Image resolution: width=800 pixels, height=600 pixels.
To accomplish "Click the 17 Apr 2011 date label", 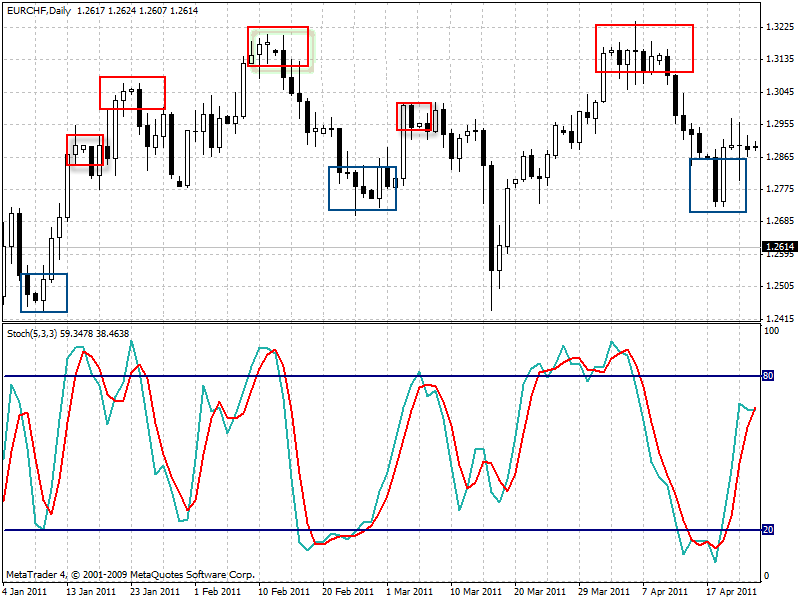I will (732, 592).
